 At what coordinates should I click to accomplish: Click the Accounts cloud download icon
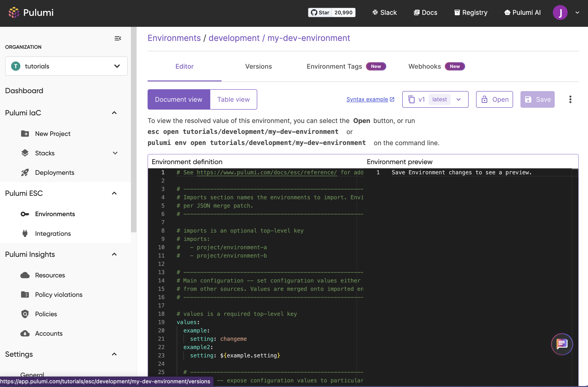(x=25, y=333)
